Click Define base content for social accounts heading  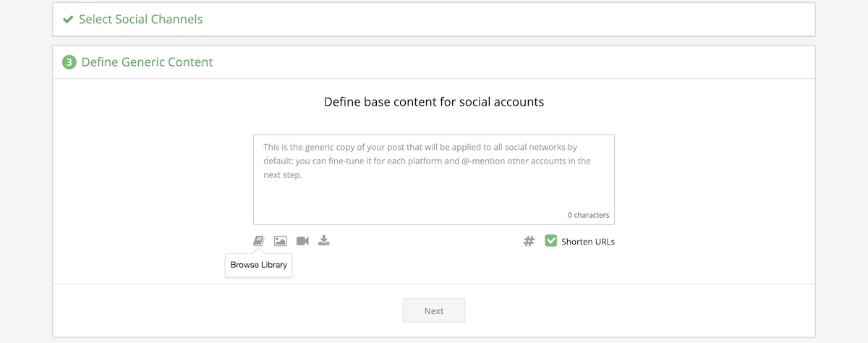pyautogui.click(x=434, y=102)
